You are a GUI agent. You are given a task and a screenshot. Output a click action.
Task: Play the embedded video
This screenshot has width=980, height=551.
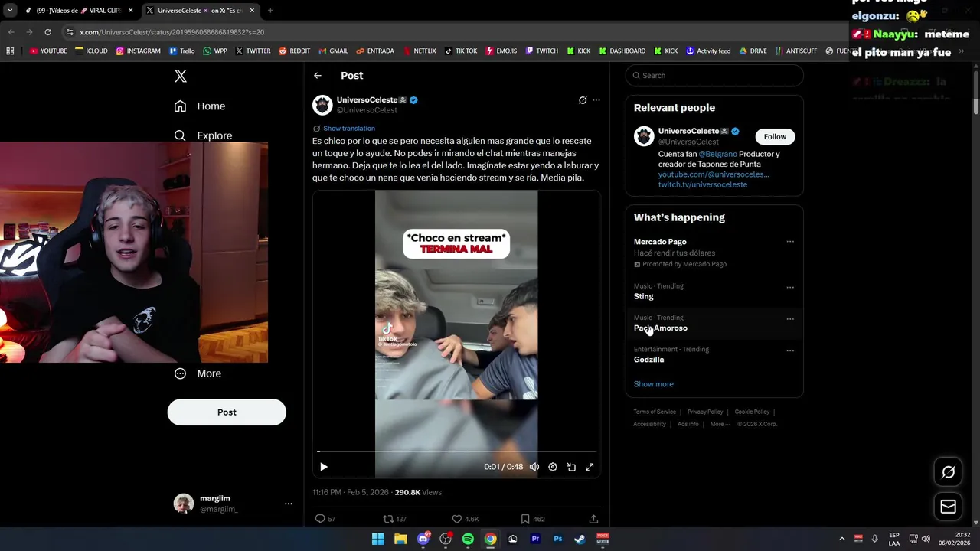[324, 467]
